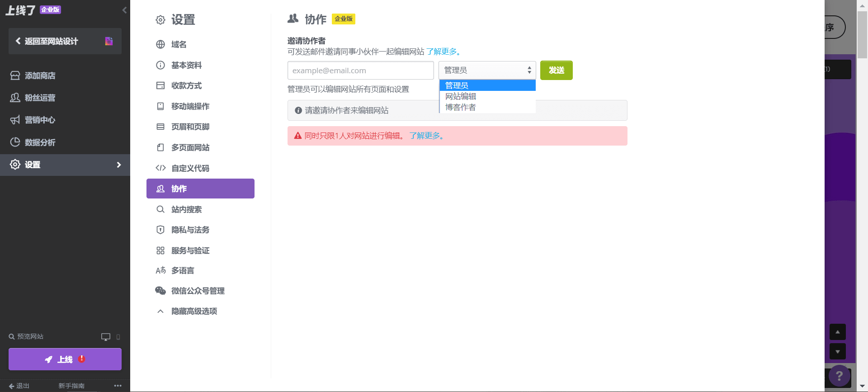Click the 自定义代码 code icon

click(160, 168)
